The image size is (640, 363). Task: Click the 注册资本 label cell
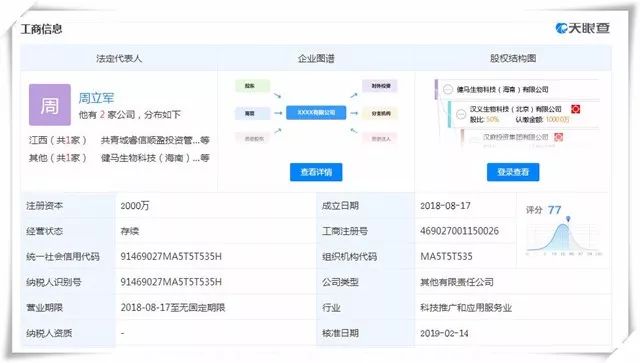(68, 205)
